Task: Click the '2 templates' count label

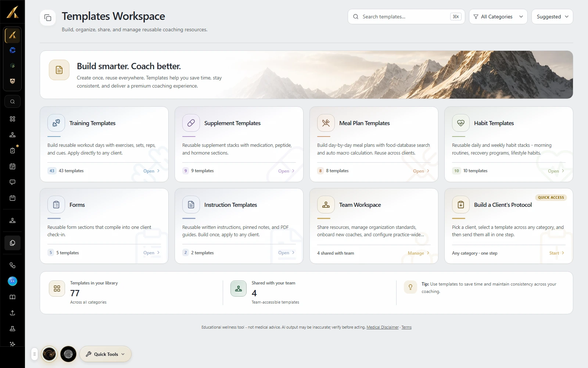Action: (202, 253)
